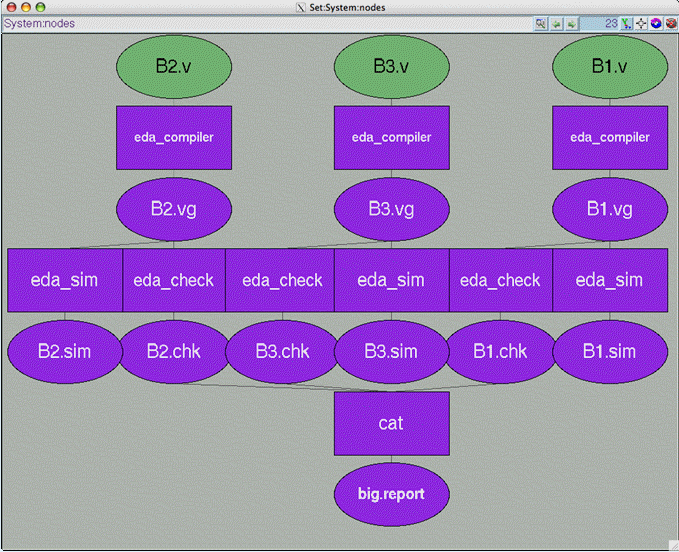Click the crosshair center-view icon
The image size is (679, 552).
(641, 23)
